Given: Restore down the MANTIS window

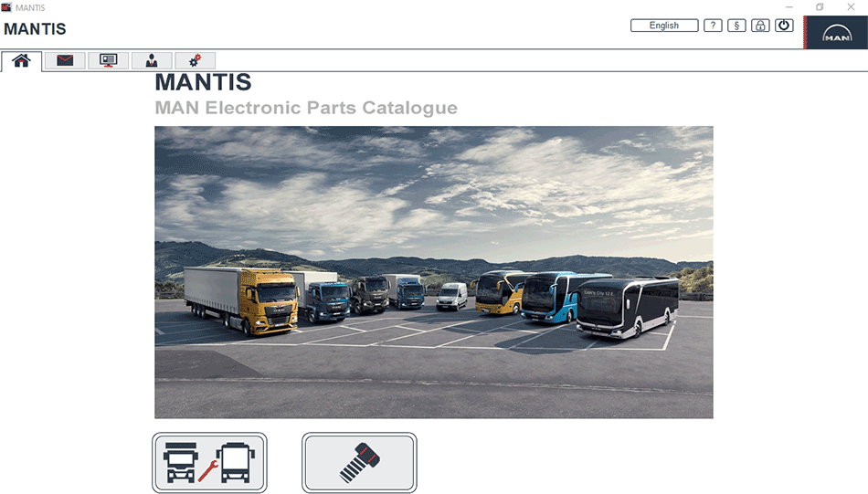Looking at the screenshot, I should click(x=820, y=7).
